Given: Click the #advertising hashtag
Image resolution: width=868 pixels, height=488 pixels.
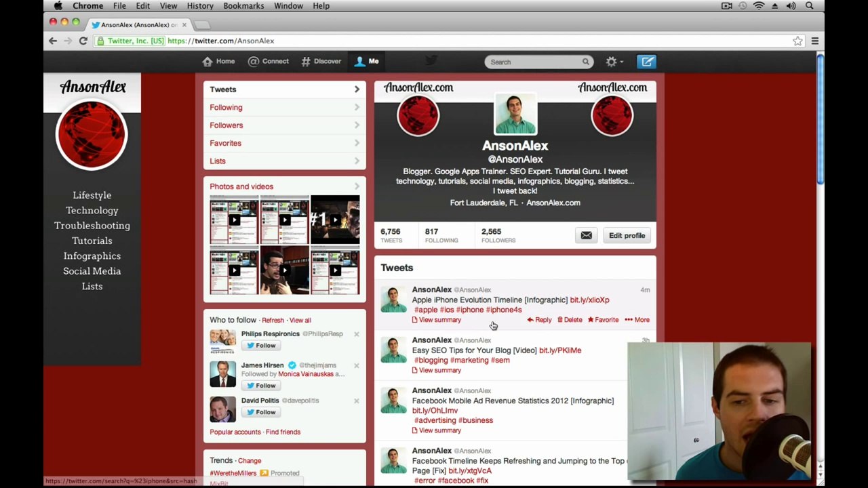Looking at the screenshot, I should tap(435, 420).
